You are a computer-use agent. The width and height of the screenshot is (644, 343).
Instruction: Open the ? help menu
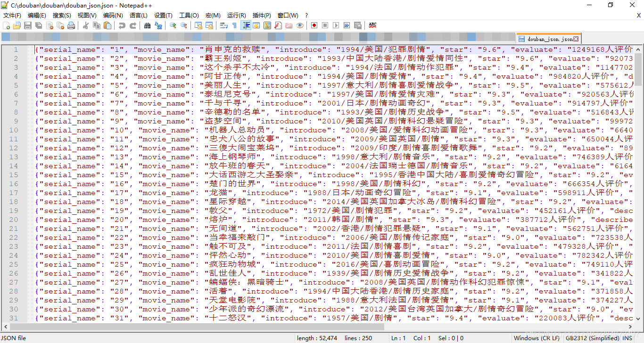click(306, 16)
